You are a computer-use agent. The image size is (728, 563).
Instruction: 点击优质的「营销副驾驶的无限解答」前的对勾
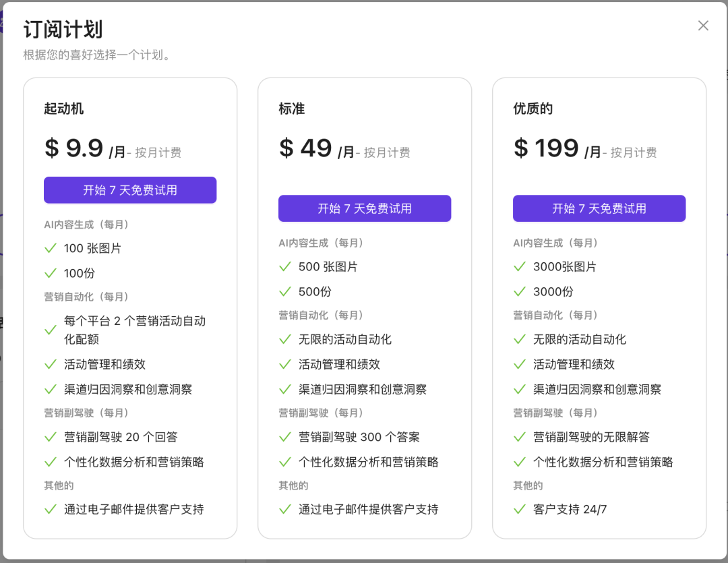pos(519,437)
